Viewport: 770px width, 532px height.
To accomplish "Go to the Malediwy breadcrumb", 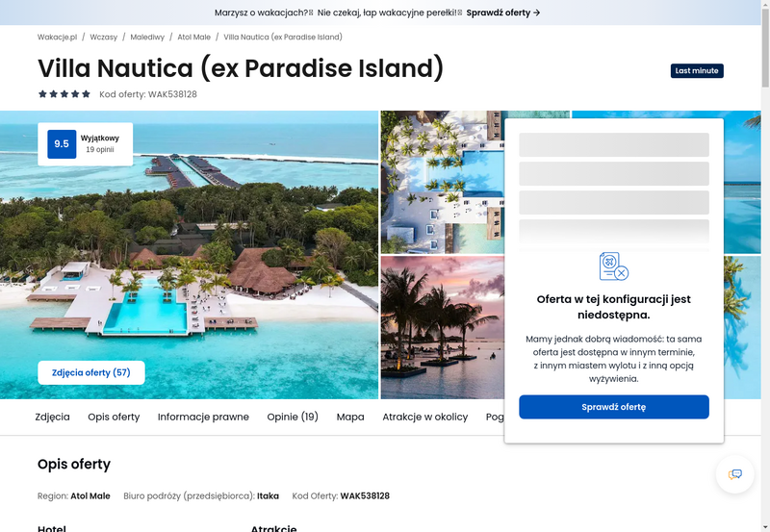I will (x=147, y=37).
